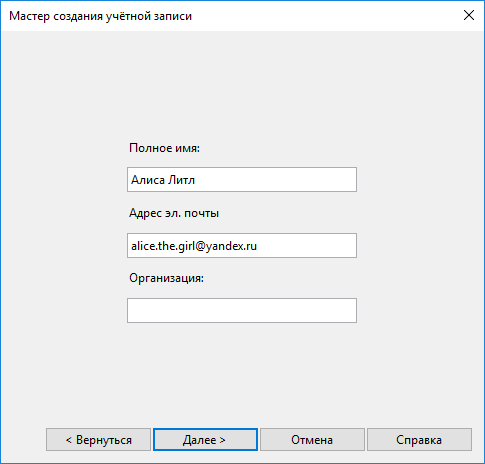Screen dimensions: 485x464
Task: Click blank gray area above the form
Action: [x=242, y=83]
